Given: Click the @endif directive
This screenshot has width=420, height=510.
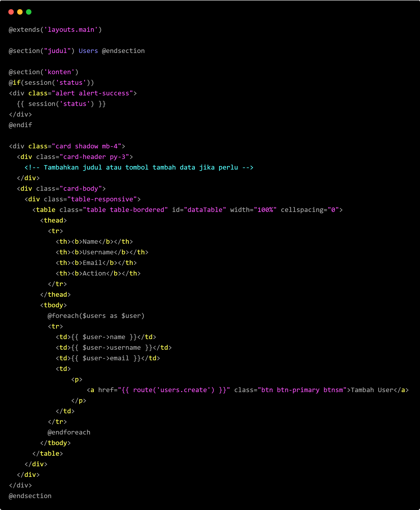Looking at the screenshot, I should pos(20,125).
